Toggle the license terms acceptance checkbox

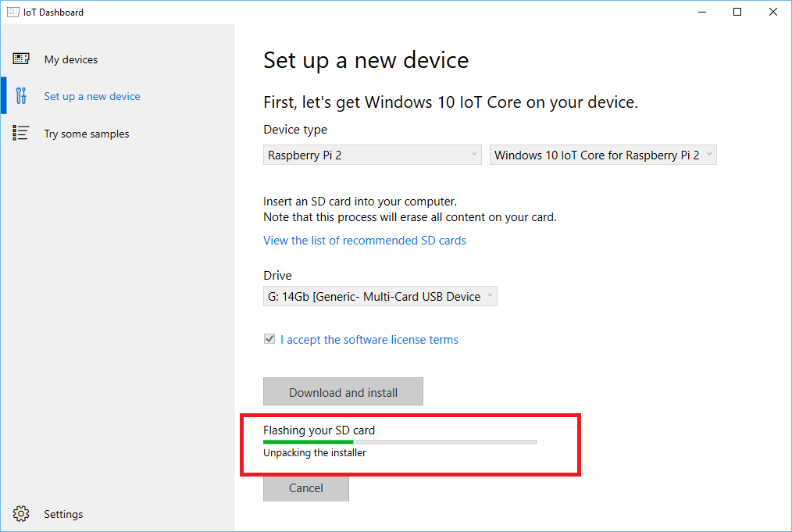(x=269, y=339)
